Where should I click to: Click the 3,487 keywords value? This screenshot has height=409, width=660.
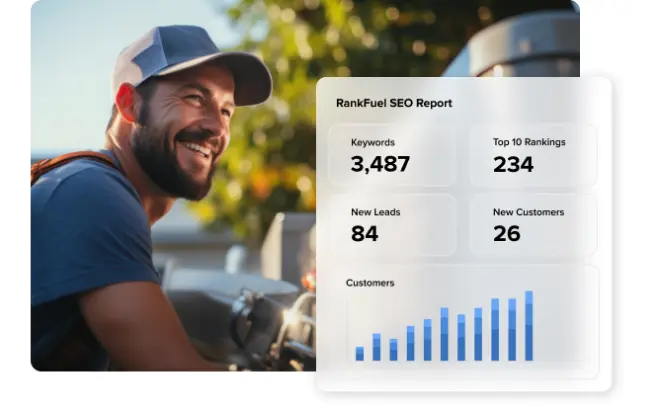[380, 164]
